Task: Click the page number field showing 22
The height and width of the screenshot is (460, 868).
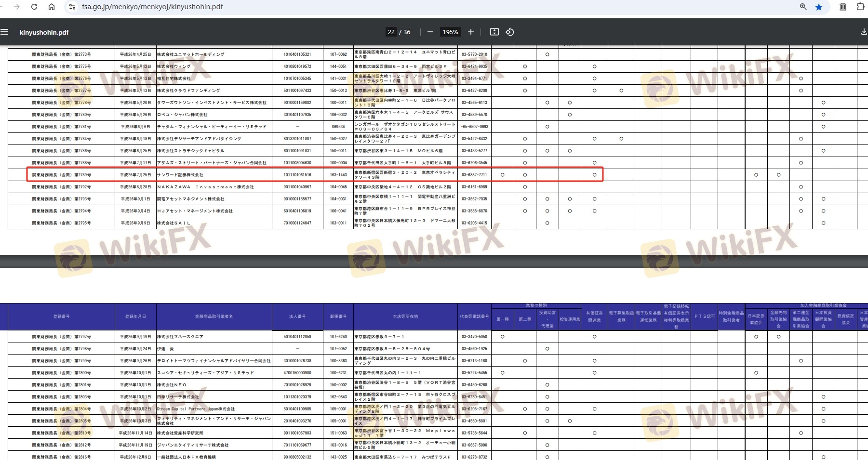Action: 391,32
